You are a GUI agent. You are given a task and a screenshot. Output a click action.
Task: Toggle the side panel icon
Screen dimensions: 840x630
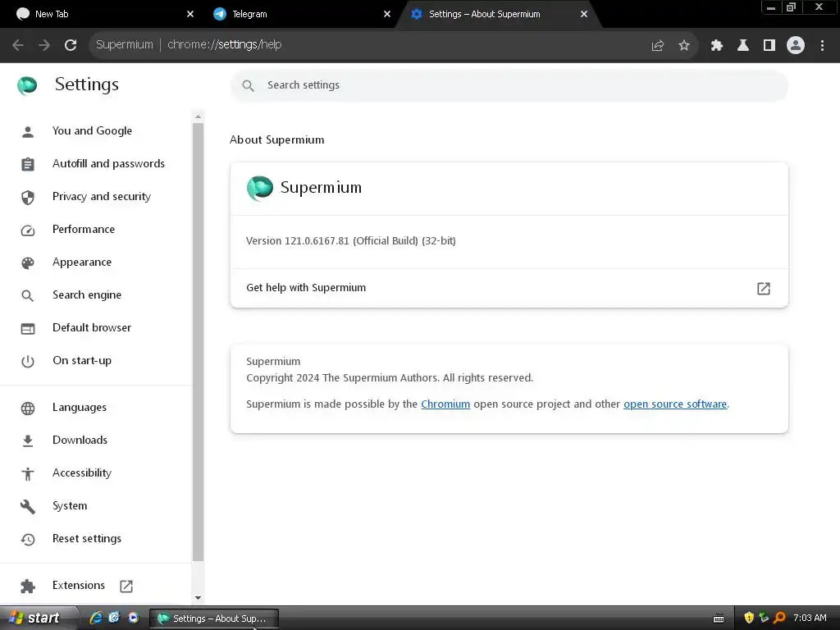pyautogui.click(x=769, y=46)
